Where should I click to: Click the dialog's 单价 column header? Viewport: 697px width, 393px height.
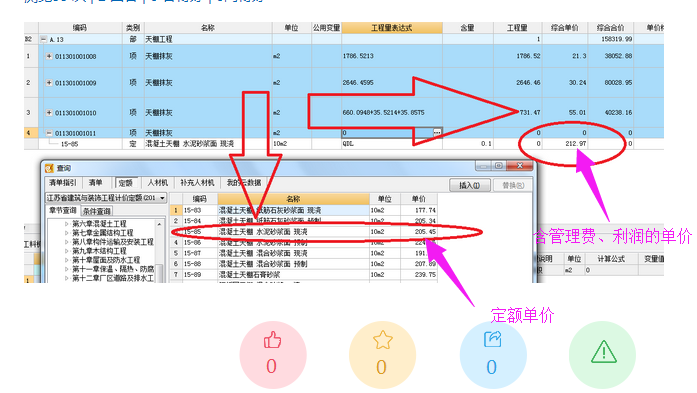pos(418,199)
